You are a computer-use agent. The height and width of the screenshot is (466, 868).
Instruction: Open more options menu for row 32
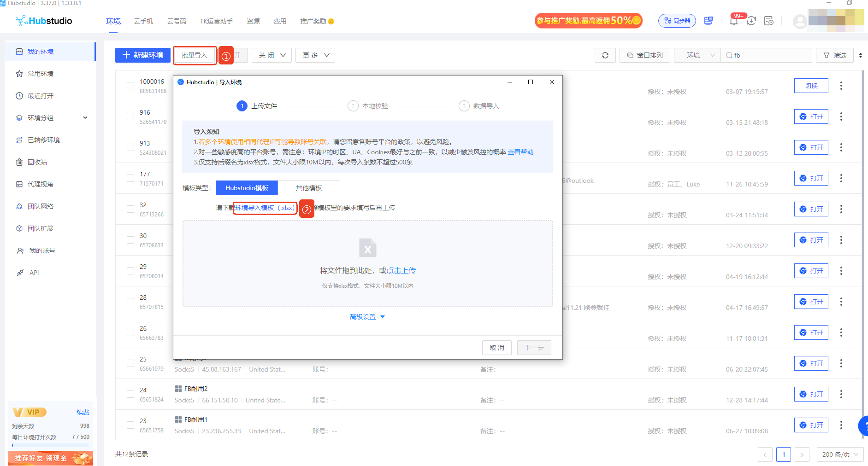pos(841,209)
